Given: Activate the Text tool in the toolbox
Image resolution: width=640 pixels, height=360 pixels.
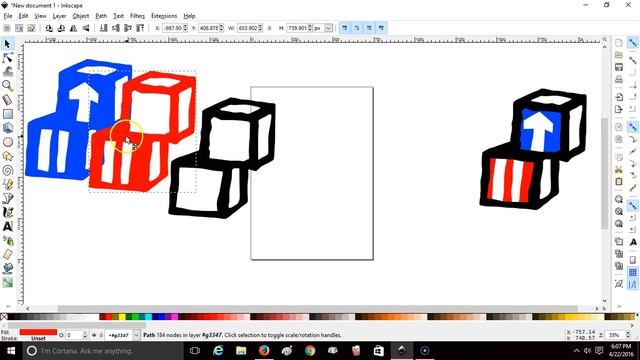Looking at the screenshot, I should [x=7, y=226].
